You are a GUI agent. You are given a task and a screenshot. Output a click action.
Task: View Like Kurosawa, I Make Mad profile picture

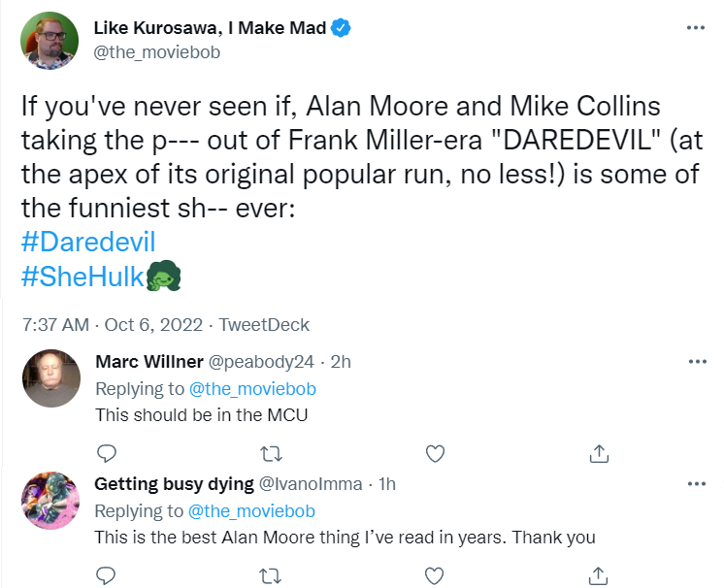click(x=49, y=41)
